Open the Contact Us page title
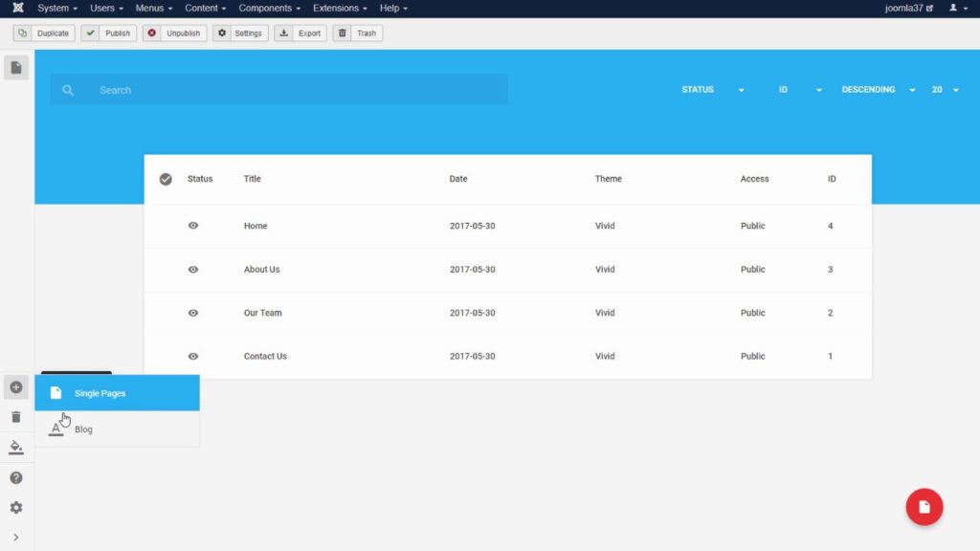Screen dimensions: 980x551 click(x=265, y=356)
